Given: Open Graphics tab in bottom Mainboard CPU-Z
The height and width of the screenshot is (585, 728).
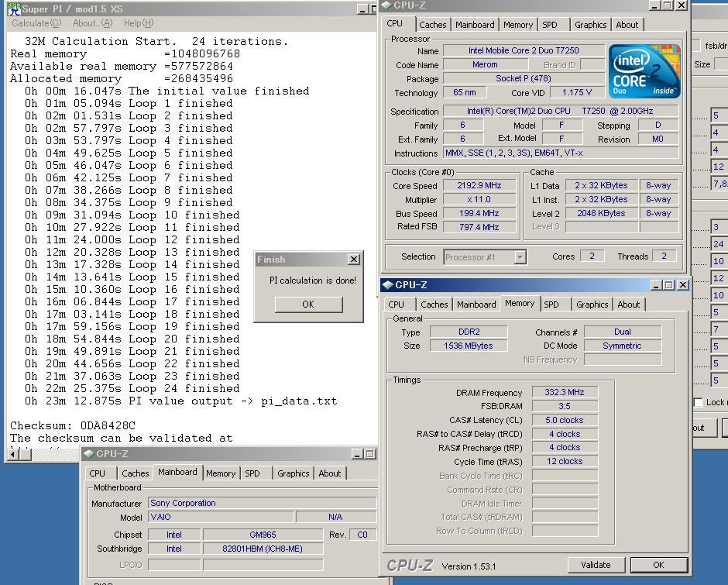Looking at the screenshot, I should point(293,473).
